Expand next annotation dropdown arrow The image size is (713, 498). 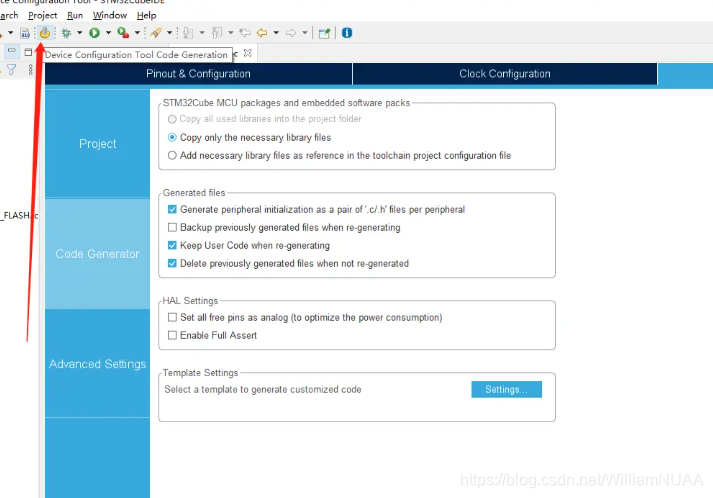click(x=202, y=33)
